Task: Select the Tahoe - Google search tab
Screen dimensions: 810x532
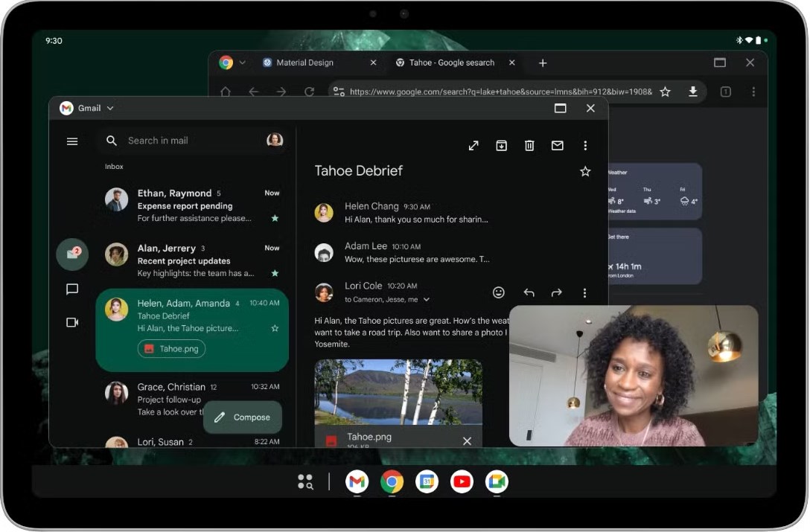Action: pyautogui.click(x=451, y=63)
